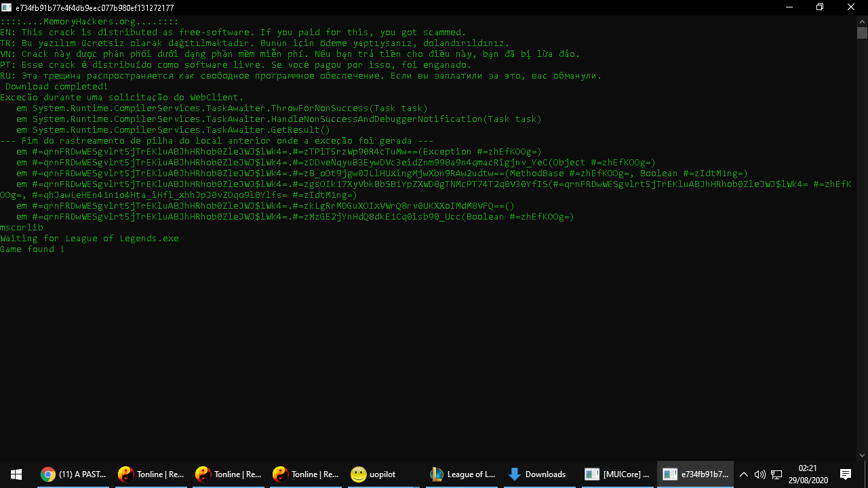Click the "mscorlib" line
This screenshot has height=488, width=868.
[22, 228]
